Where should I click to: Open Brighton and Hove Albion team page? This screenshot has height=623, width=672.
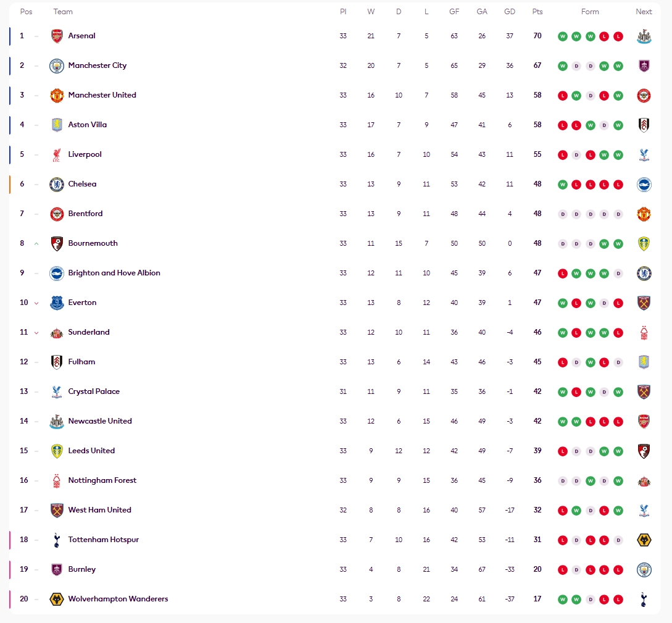click(114, 273)
